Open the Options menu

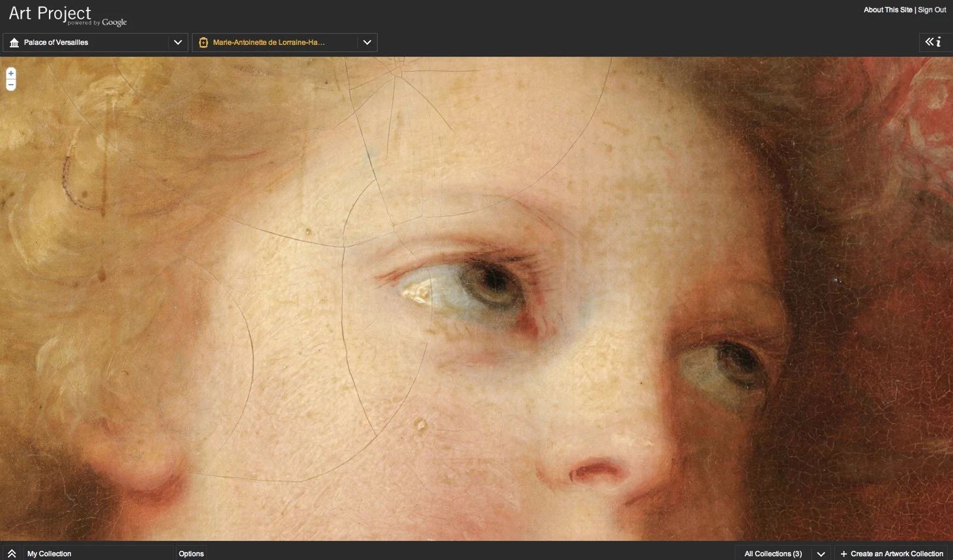click(191, 553)
